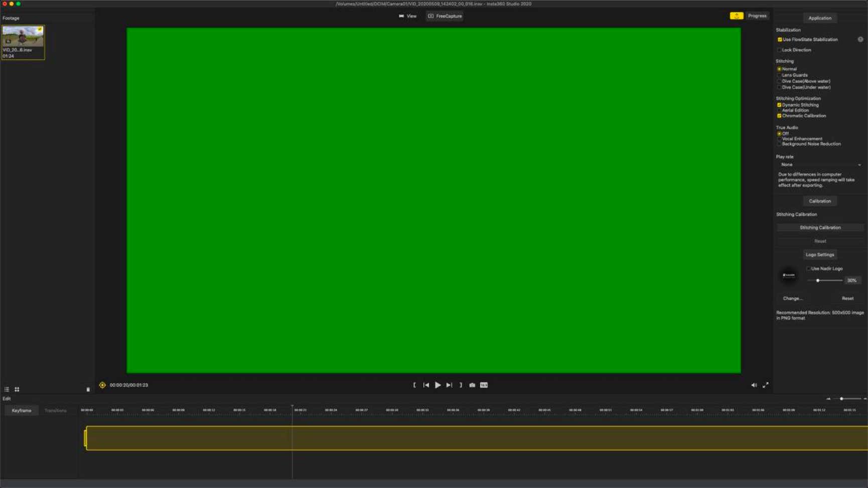Screen dimensions: 868x488
Task: Select Normal stitching mode
Action: [x=779, y=69]
